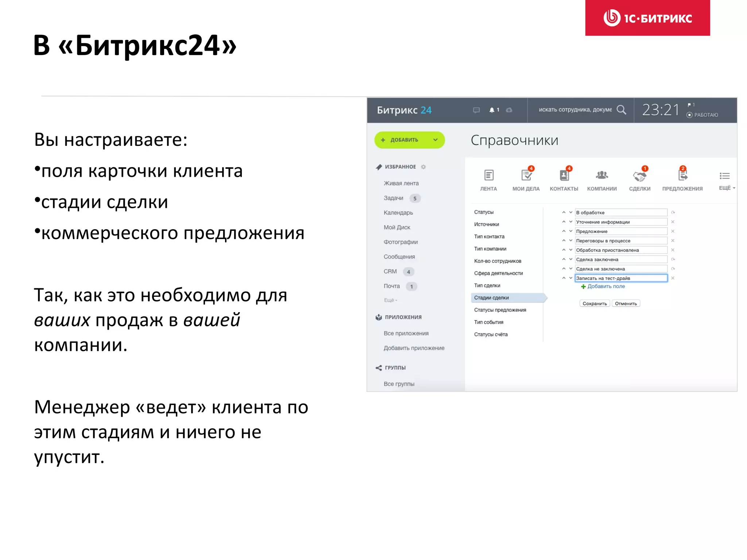Click the Приложения cube icon
The image size is (747, 560).
(x=379, y=317)
